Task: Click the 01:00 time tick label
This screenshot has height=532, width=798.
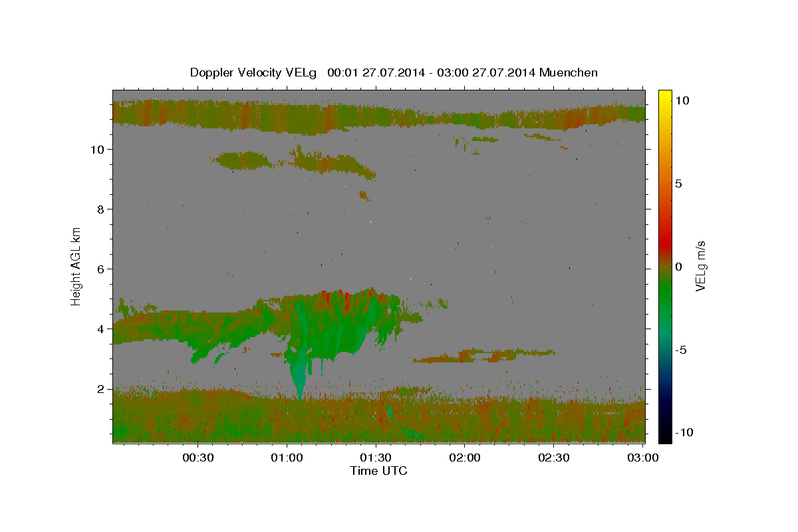Action: [287, 458]
